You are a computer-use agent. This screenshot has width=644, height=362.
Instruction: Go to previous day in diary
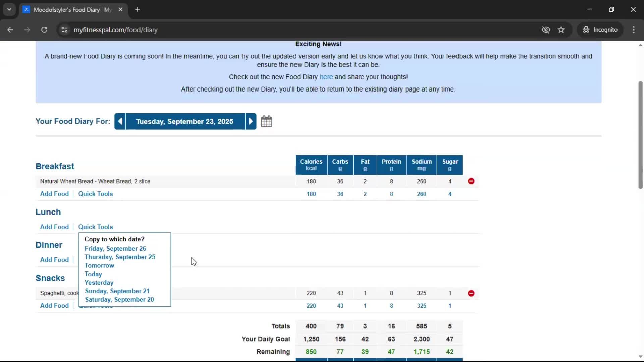coord(120,121)
